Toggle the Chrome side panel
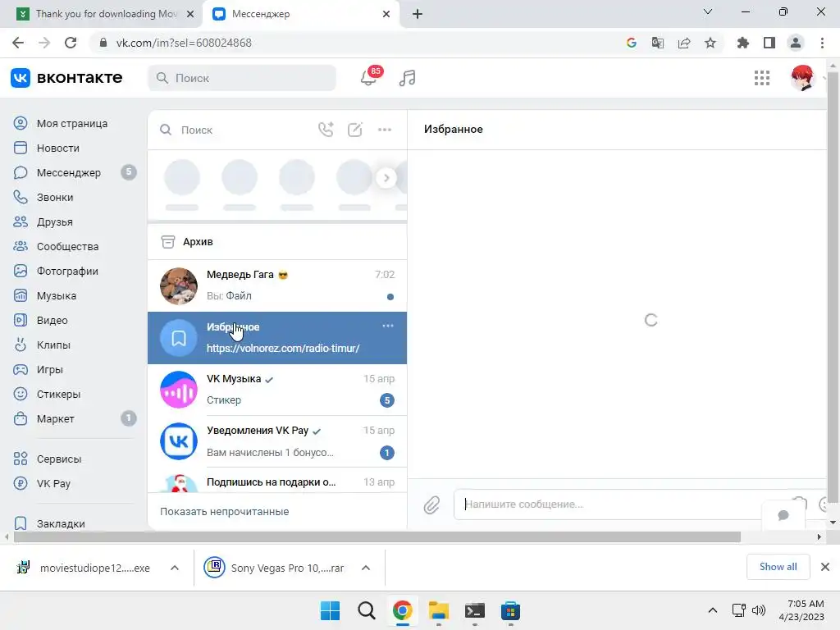 pyautogui.click(x=769, y=43)
